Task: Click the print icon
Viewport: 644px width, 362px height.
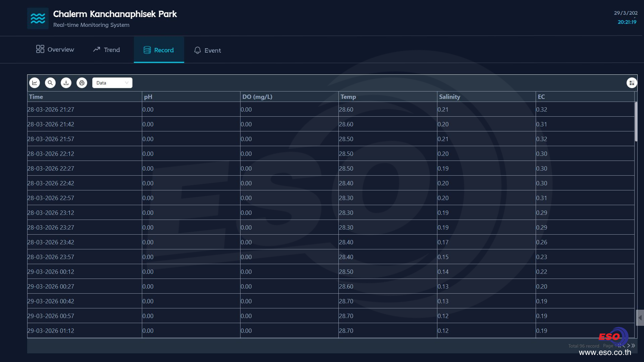Action: (x=82, y=83)
